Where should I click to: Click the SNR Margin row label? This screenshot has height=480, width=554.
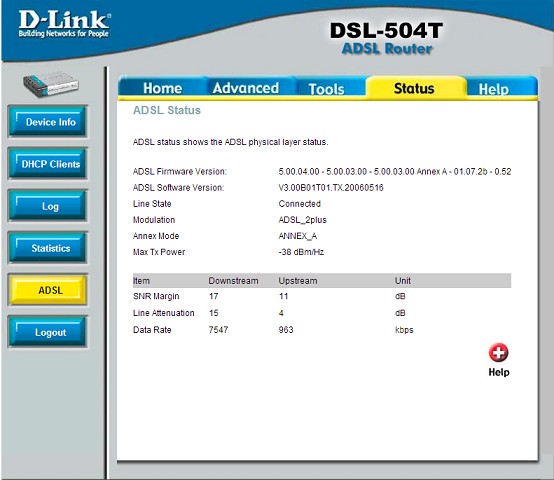tap(156, 296)
